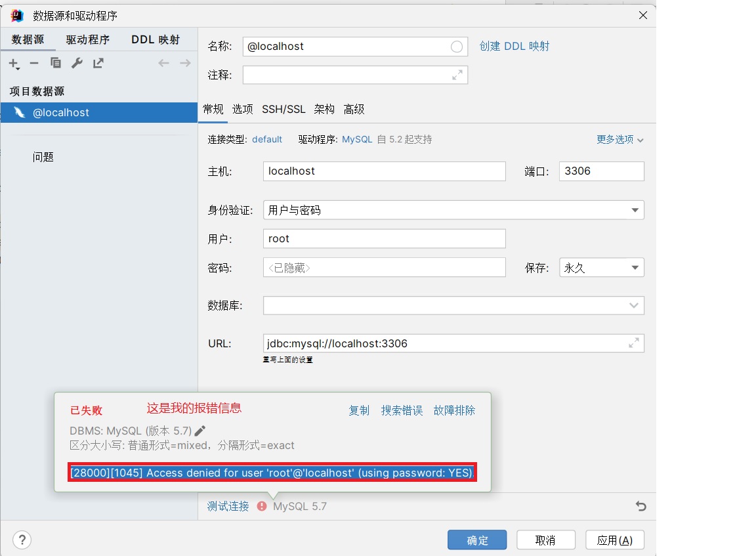Switch to the 驱动程序 tab
Viewport: 756px width, 556px height.
(x=88, y=39)
